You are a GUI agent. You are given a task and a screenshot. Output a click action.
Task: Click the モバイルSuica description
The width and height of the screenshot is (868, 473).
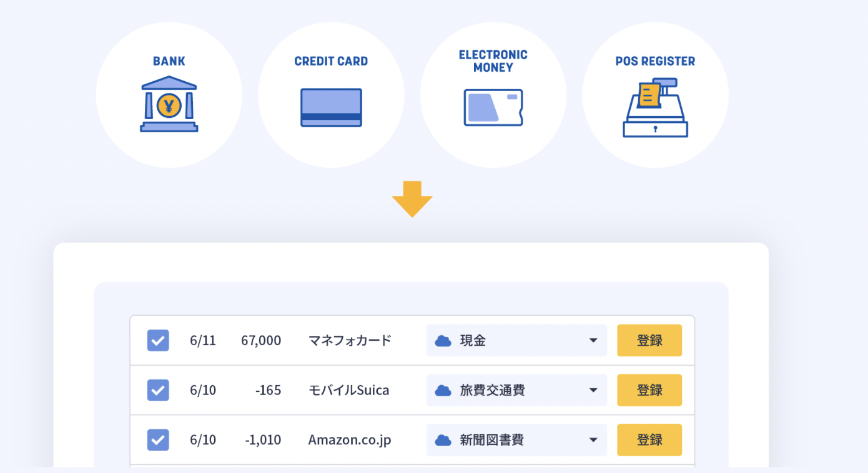tap(348, 391)
